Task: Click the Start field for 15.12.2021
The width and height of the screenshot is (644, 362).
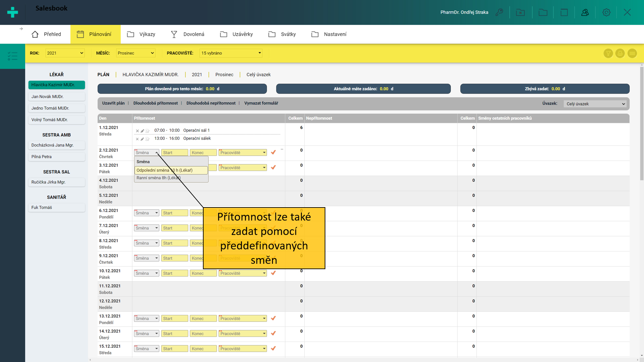Action: (174, 349)
